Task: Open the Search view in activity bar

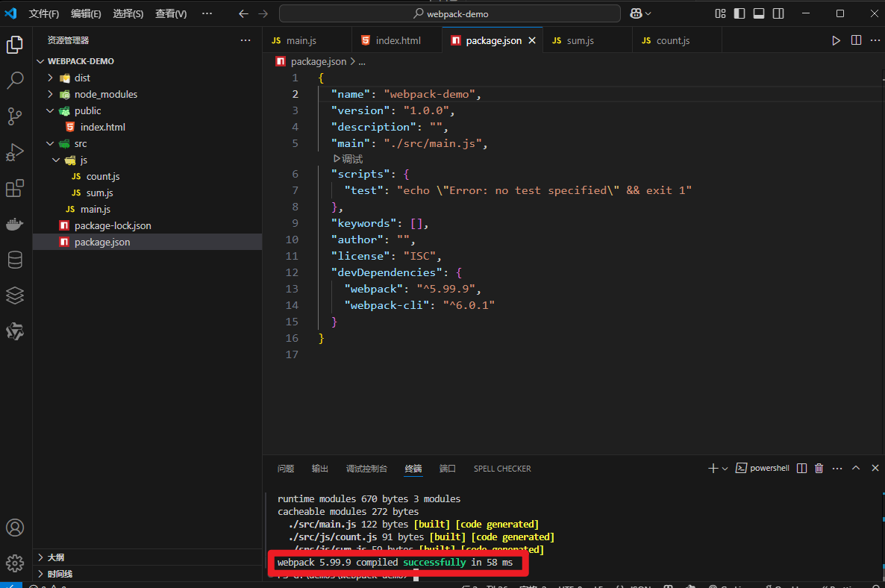Action: [x=15, y=80]
